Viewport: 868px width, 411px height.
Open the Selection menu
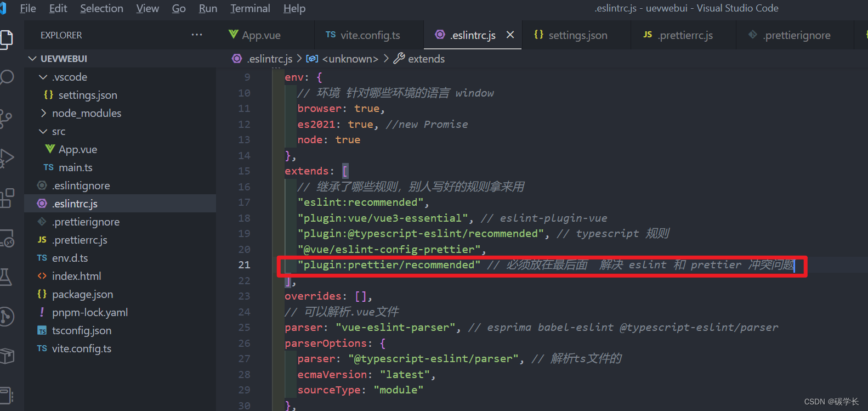click(101, 8)
